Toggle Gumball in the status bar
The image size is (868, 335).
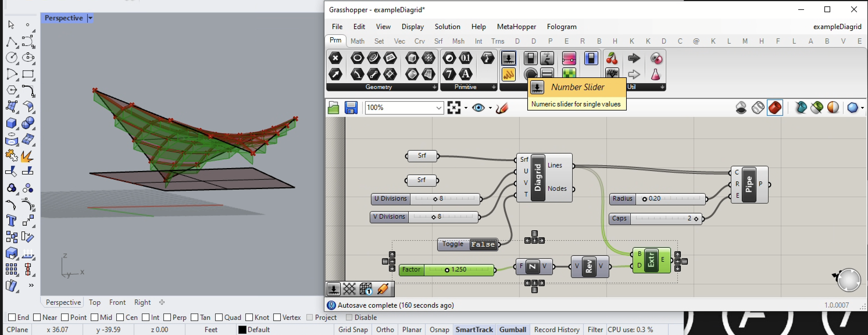pos(512,329)
